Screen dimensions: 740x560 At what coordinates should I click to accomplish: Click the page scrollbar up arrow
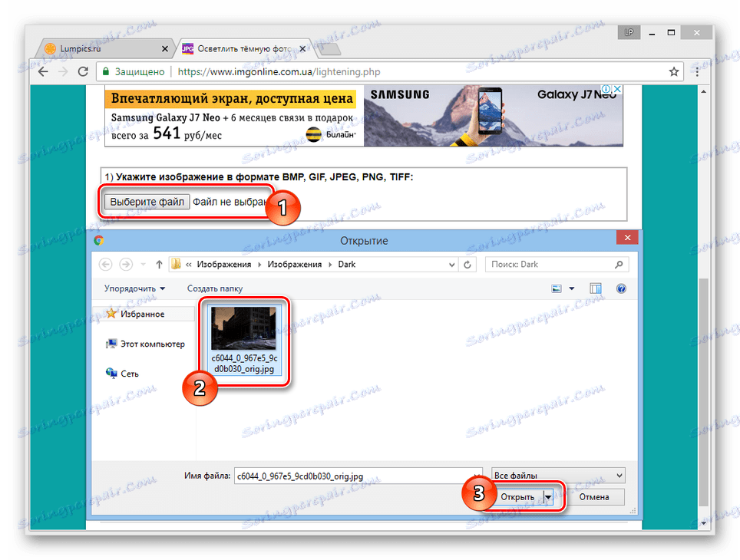(x=703, y=91)
